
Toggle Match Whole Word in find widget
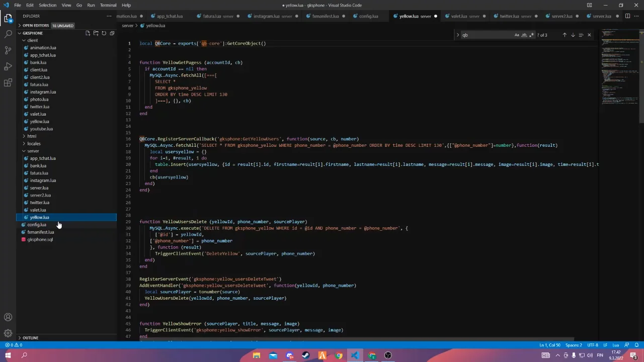pos(524,35)
